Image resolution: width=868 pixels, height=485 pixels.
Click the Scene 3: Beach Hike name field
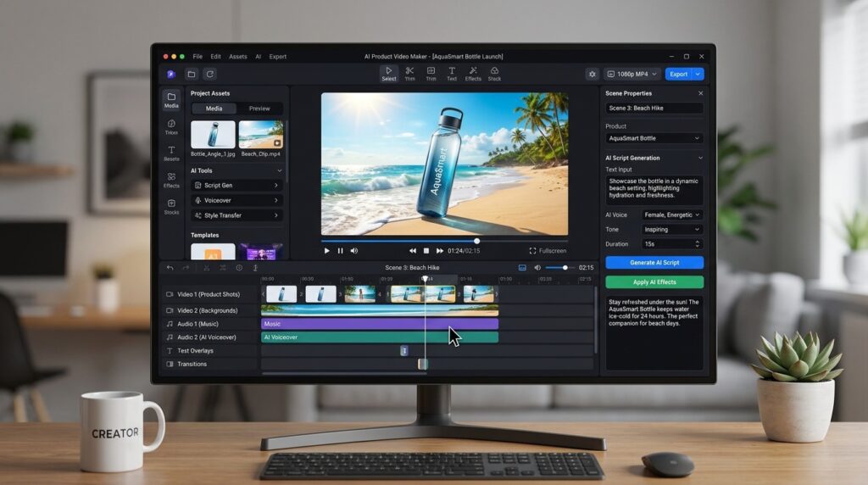654,108
